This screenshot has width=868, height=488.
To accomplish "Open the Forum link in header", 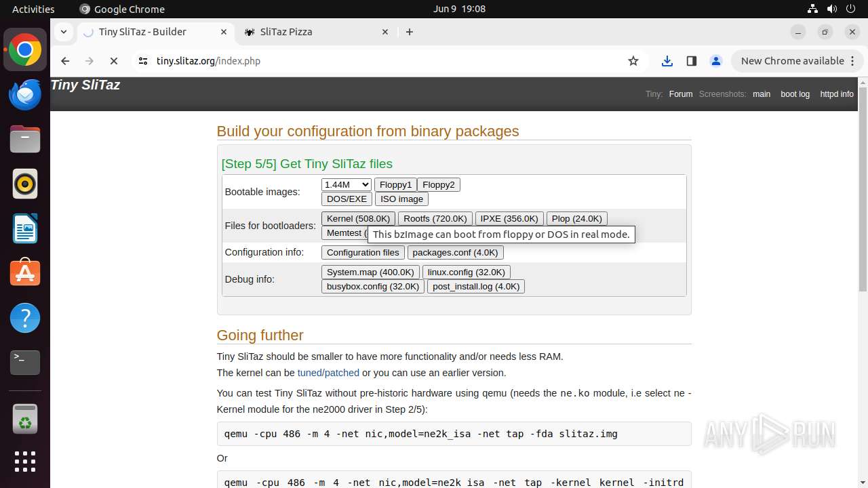I will [x=681, y=94].
